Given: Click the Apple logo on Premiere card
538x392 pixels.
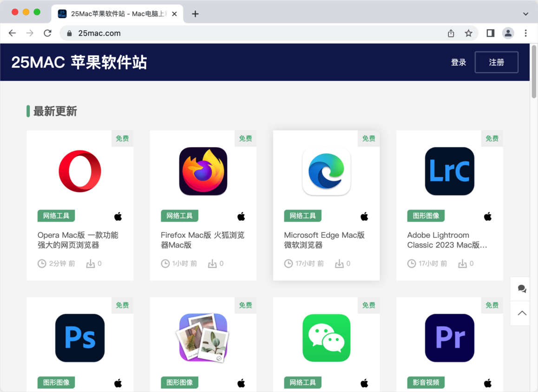Looking at the screenshot, I should pyautogui.click(x=487, y=383).
